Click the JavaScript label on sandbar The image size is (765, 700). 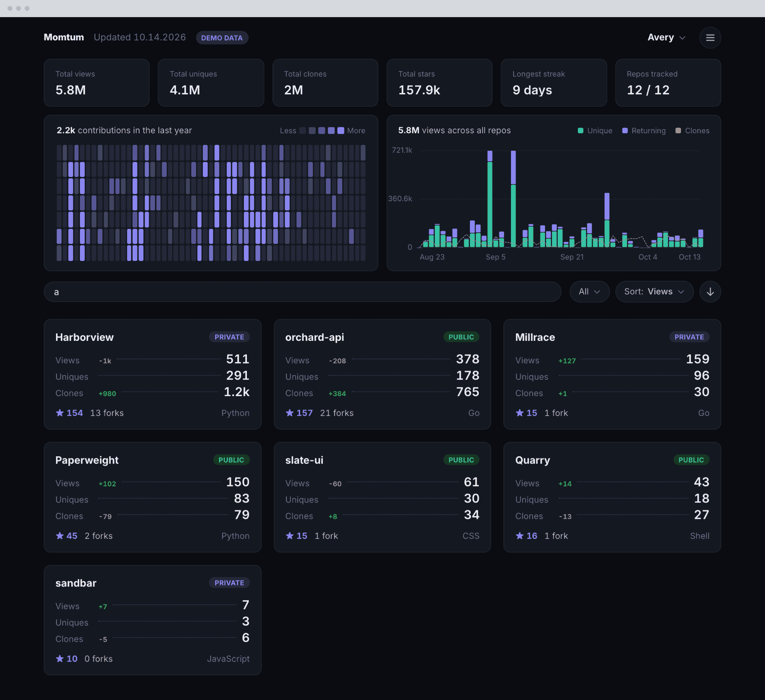228,659
